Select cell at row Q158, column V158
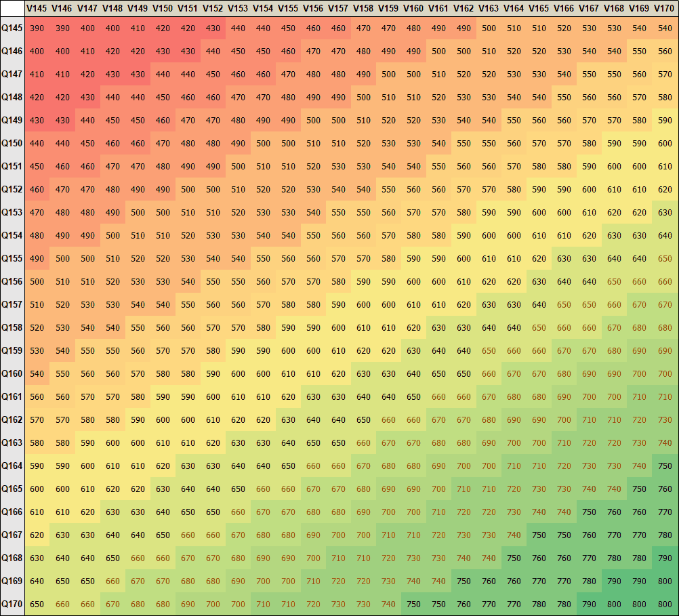Screen dimensions: 679x616 click(x=363, y=327)
